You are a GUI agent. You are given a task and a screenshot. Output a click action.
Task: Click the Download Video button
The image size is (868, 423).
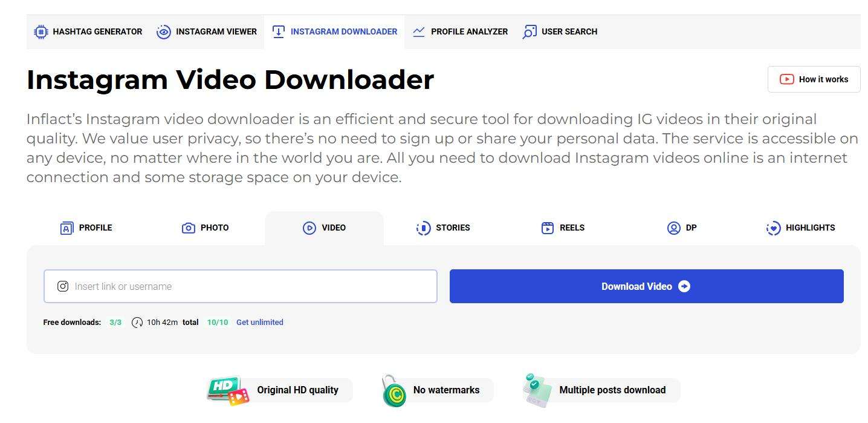(646, 286)
